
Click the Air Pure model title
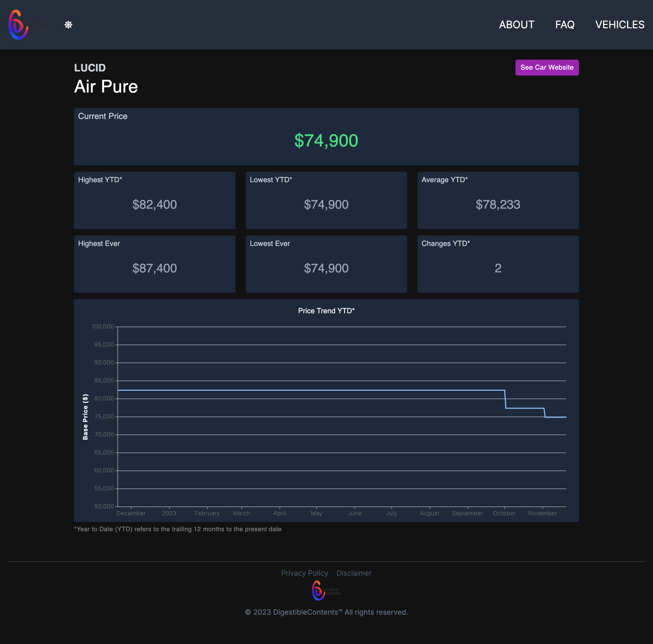click(106, 87)
